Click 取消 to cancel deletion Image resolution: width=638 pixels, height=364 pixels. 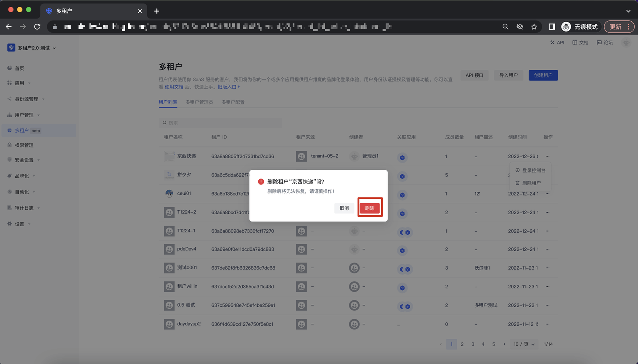tap(344, 208)
